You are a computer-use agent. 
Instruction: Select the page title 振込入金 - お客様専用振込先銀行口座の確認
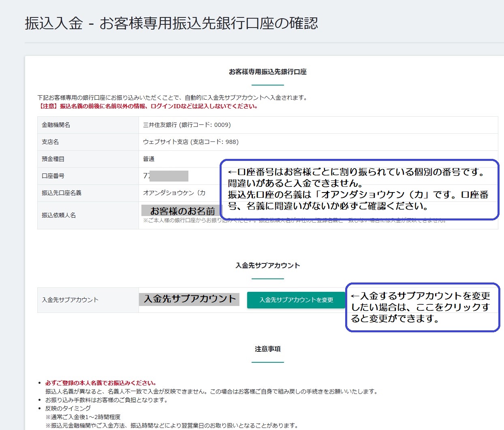pyautogui.click(x=171, y=24)
